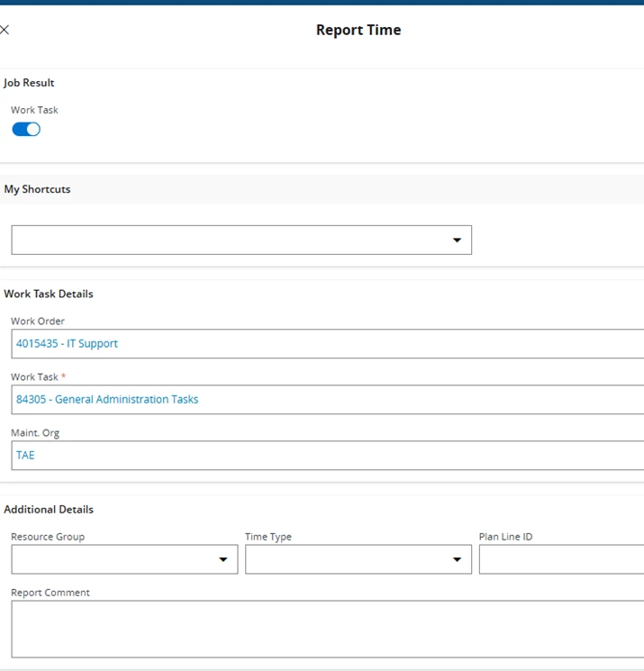
Task: Close the Report Time dialog with X
Action: (x=5, y=30)
